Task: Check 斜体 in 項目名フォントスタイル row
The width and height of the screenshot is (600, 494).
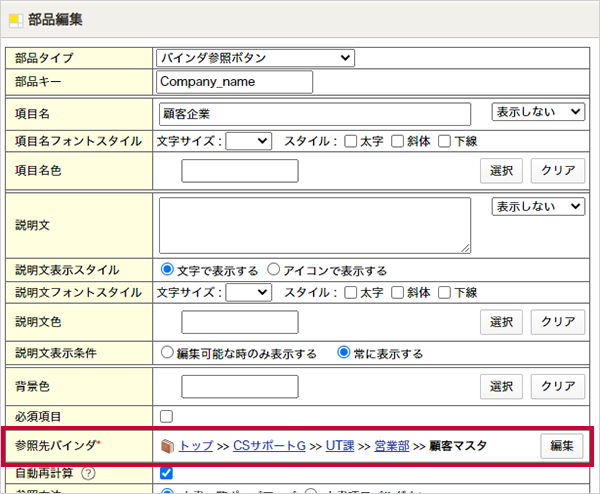Action: tap(398, 141)
